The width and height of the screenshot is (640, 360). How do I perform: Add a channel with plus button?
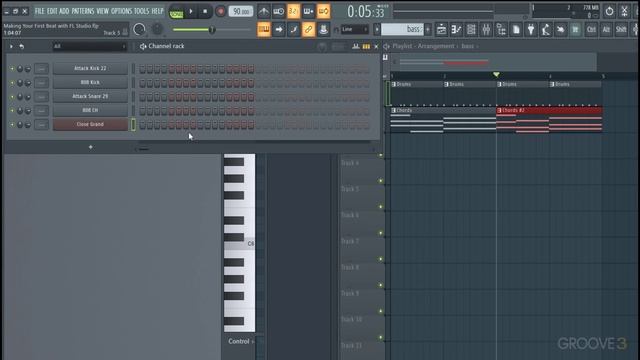[x=91, y=147]
